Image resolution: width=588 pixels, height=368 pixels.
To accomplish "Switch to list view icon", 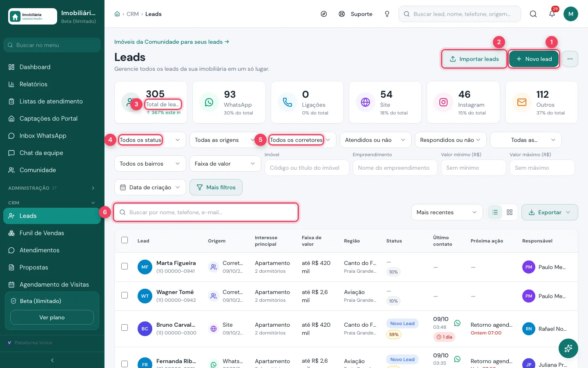I will pos(495,212).
